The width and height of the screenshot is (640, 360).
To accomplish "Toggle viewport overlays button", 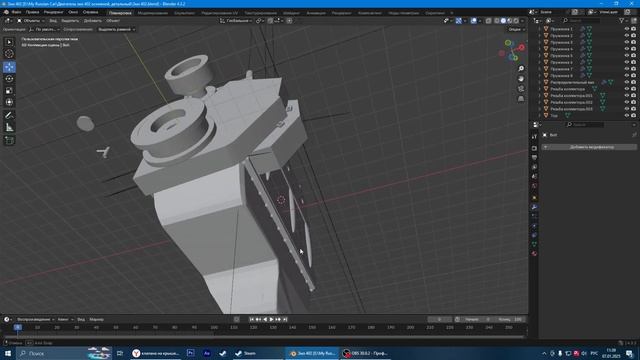I will [473, 20].
